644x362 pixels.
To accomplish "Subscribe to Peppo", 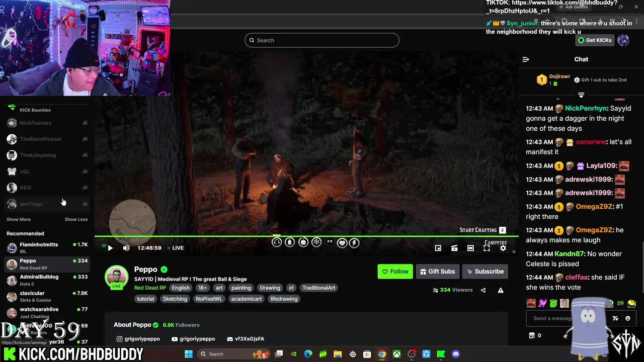I will coord(485,271).
